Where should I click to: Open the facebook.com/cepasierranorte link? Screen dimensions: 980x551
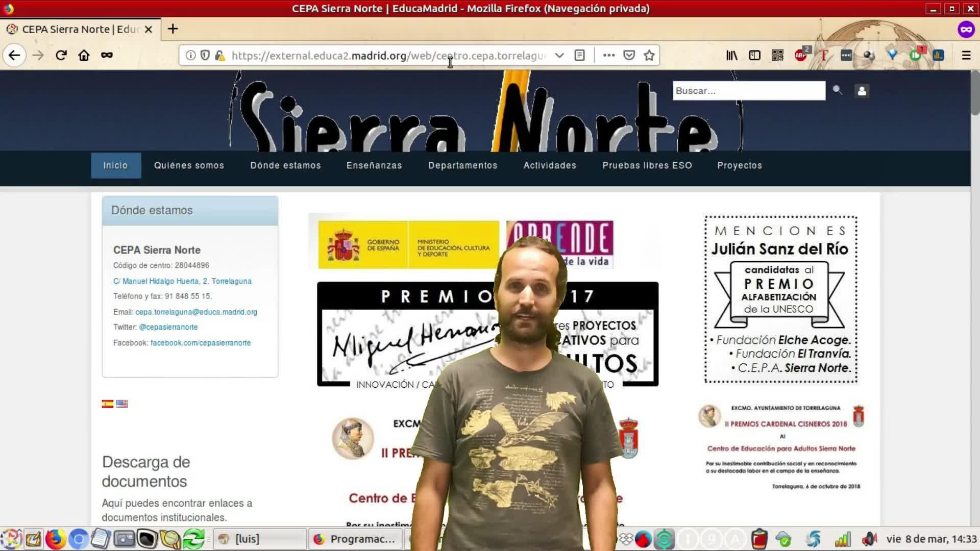tap(201, 343)
